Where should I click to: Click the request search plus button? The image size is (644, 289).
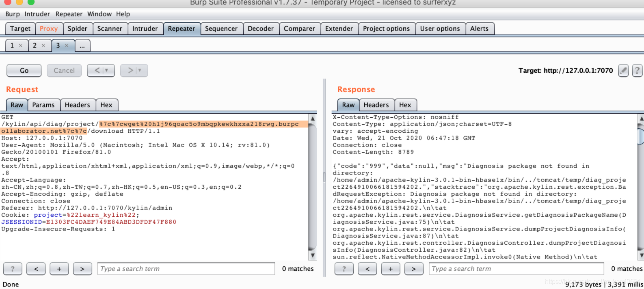(x=59, y=269)
